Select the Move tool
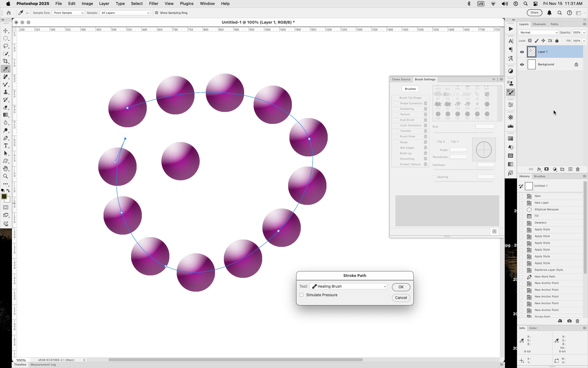 point(6,31)
